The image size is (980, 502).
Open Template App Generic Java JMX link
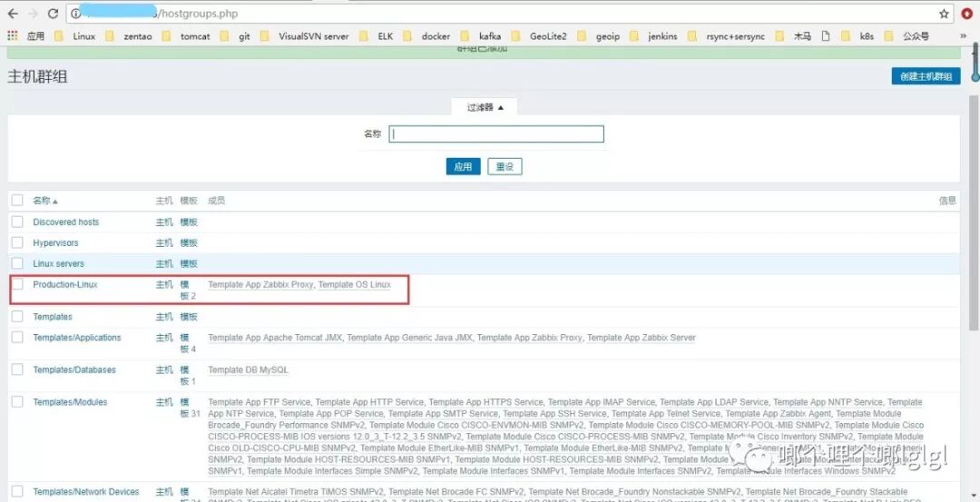pos(409,338)
